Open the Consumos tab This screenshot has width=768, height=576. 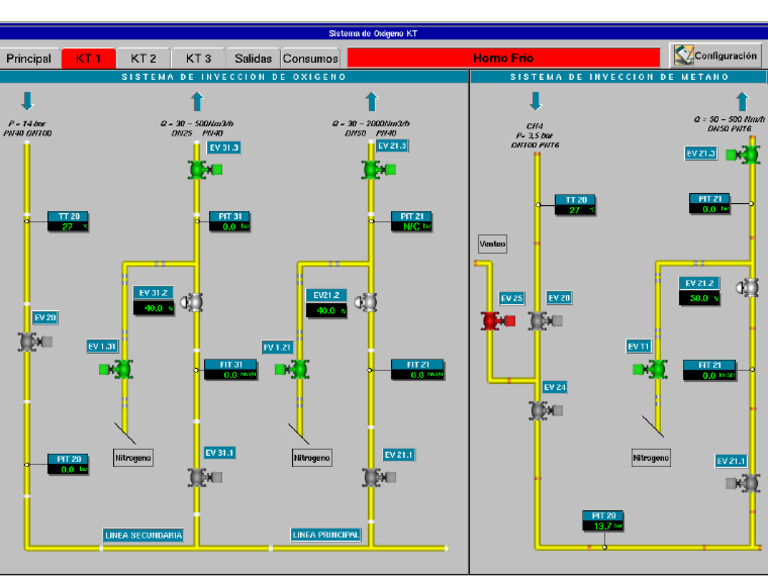(310, 59)
